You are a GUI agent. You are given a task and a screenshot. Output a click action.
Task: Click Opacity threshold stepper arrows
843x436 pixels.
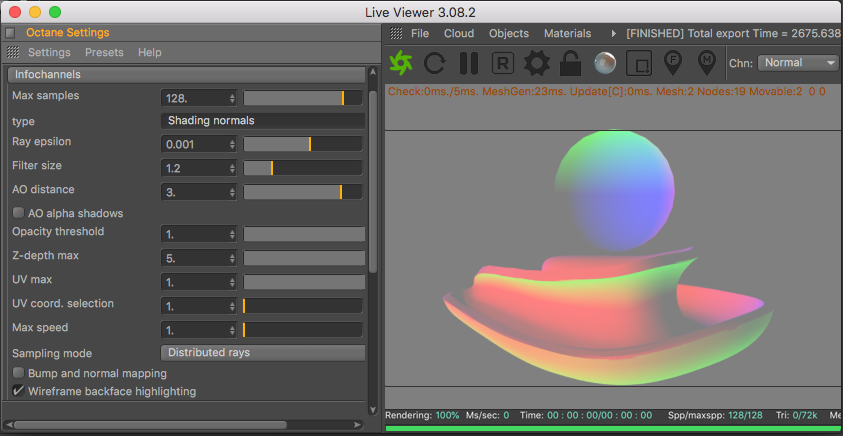coord(232,234)
